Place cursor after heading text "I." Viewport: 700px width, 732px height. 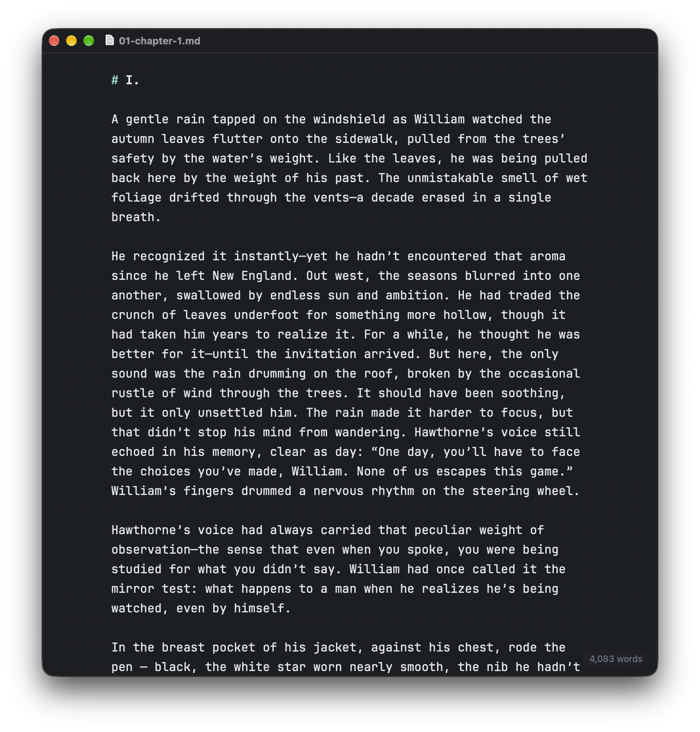coord(140,80)
